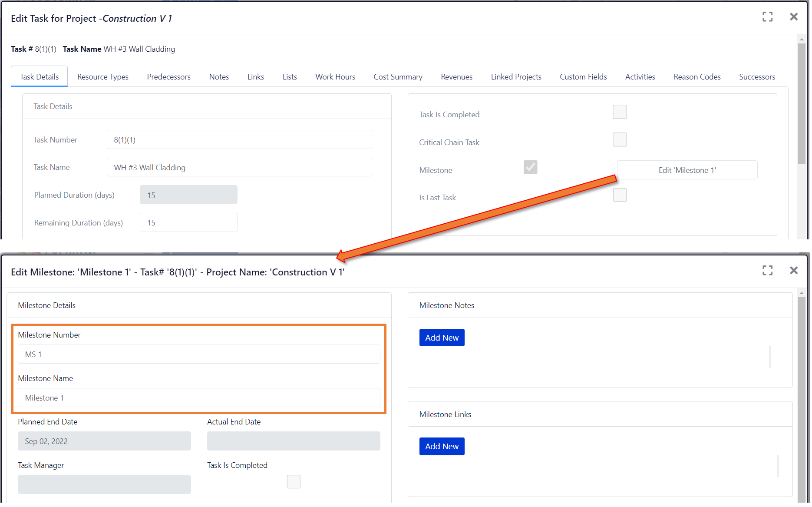Click the Edit Task dialog scrollbar

click(x=802, y=103)
